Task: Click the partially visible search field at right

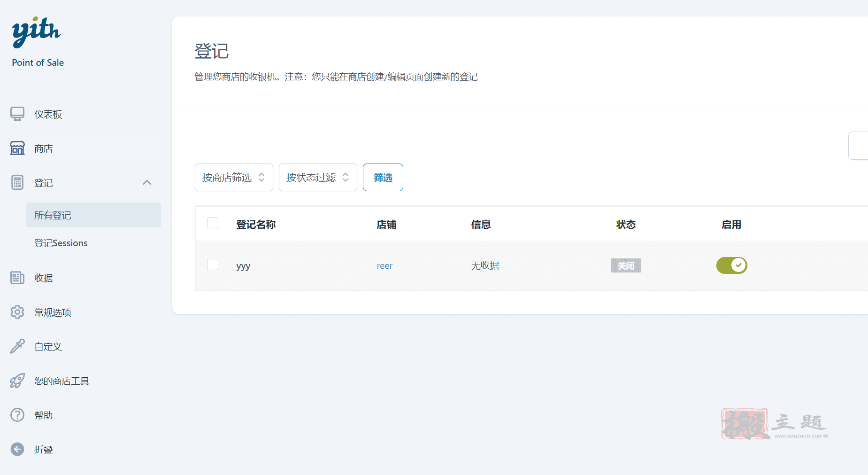Action: [x=858, y=146]
